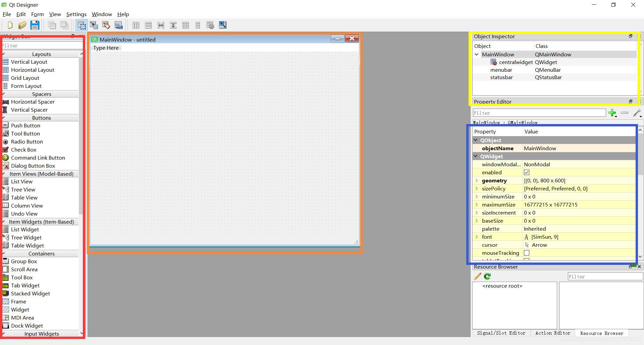This screenshot has width=644, height=345.
Task: Switch to the Action Editor tab
Action: 552,333
